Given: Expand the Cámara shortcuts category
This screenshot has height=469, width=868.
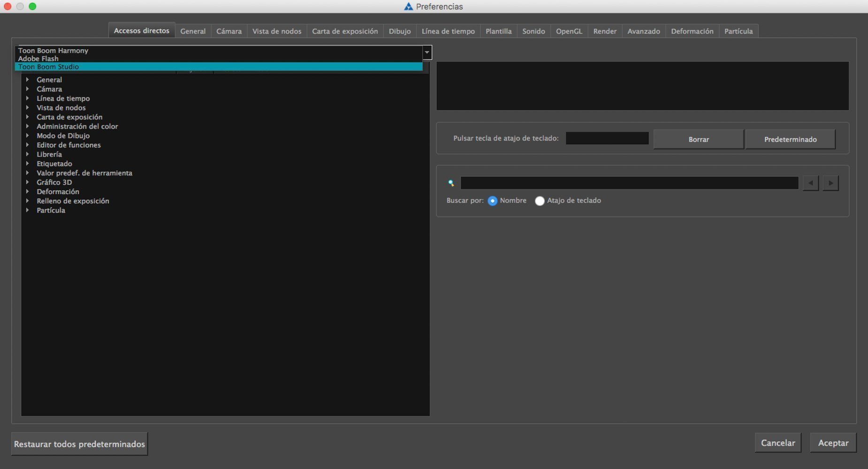Looking at the screenshot, I should coord(28,89).
